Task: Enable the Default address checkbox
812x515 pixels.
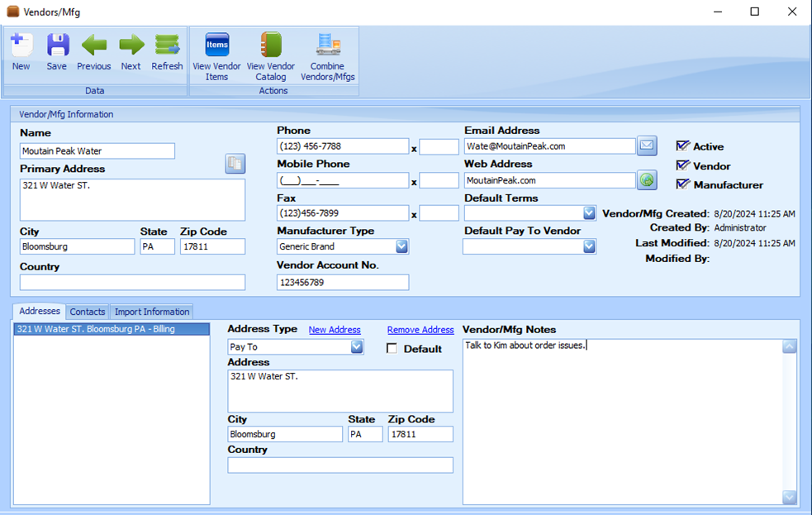Action: point(392,349)
